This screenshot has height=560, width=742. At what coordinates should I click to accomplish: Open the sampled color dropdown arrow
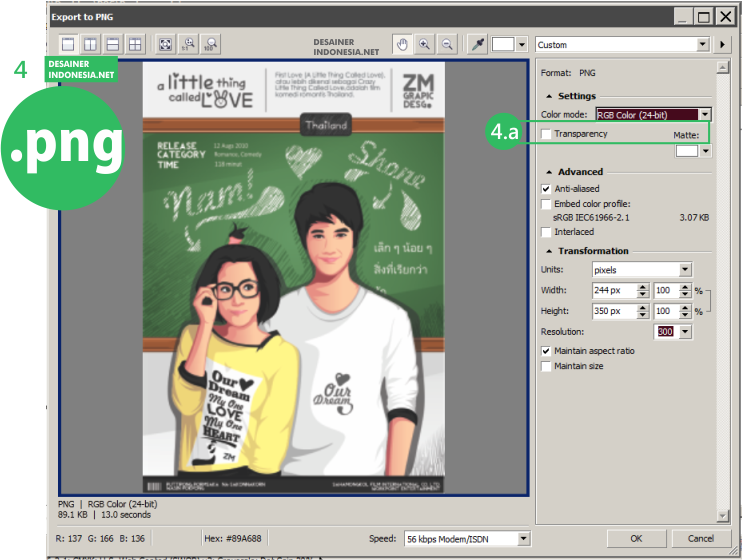coord(521,44)
